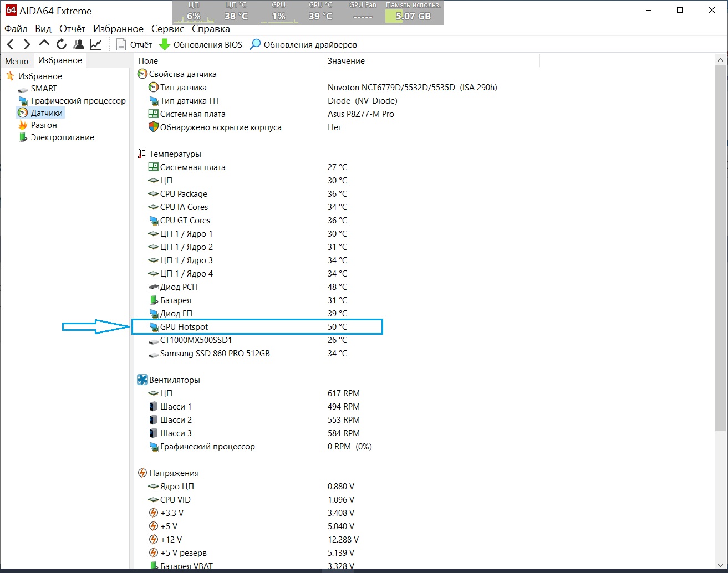728x573 pixels.
Task: Click the Тип датчика ГП icon
Action: point(154,101)
